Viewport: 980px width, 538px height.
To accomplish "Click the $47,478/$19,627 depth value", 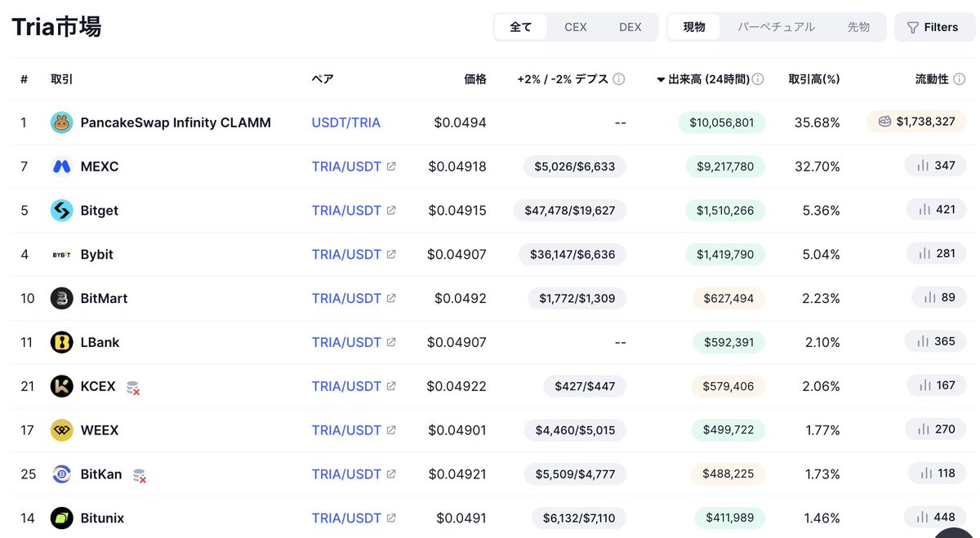I will pyautogui.click(x=570, y=211).
